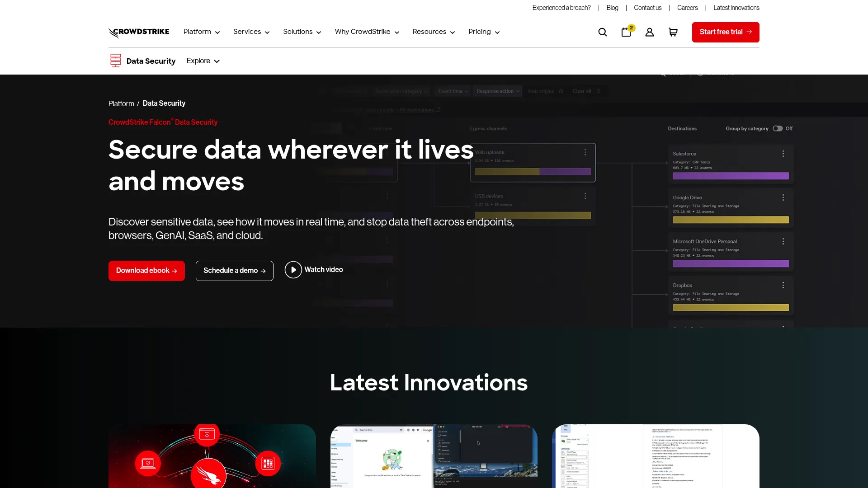Click the Start free trial button
Screen dimensions: 868x488
point(726,32)
